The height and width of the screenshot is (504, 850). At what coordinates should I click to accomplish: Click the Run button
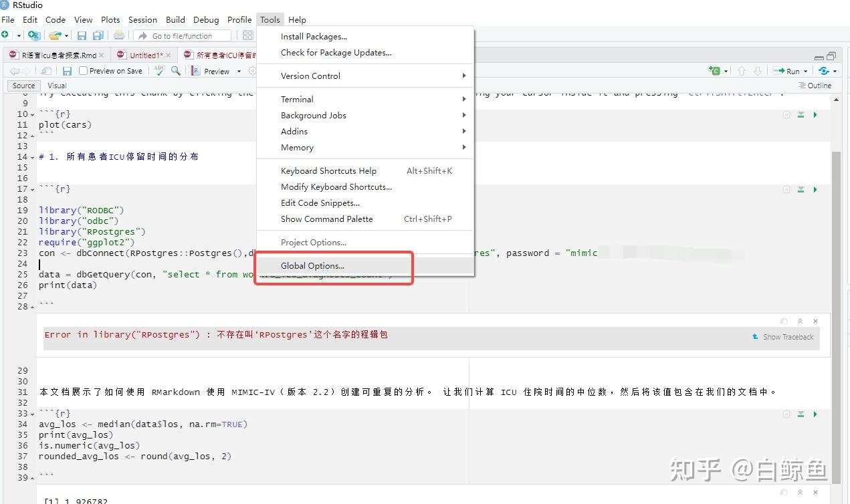786,71
